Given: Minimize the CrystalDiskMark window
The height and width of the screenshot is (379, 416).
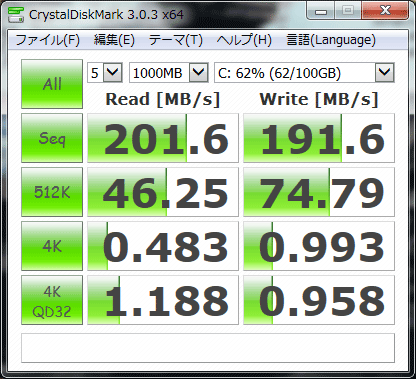Looking at the screenshot, I should pos(321,12).
